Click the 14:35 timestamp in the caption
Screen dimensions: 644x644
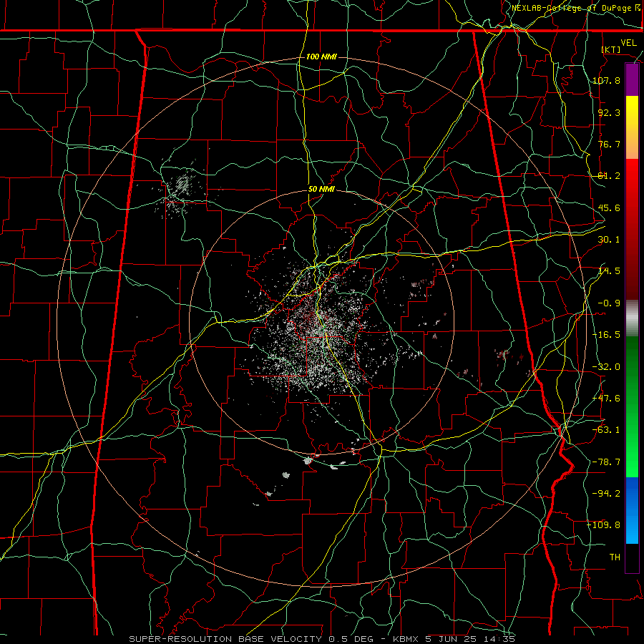(501, 639)
